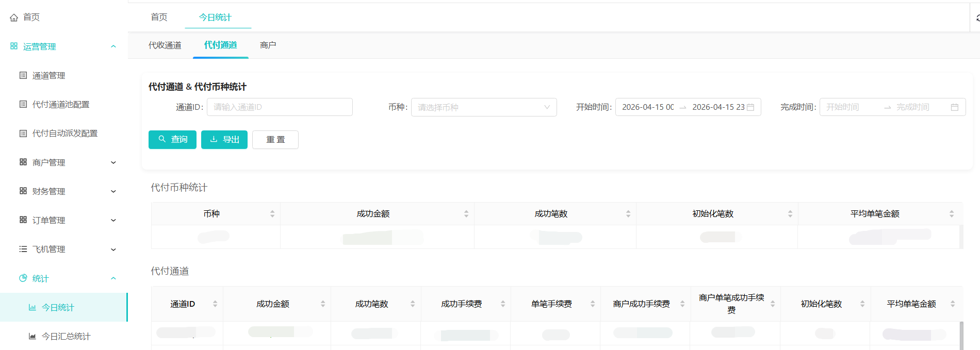Click the 通道管理 list icon
This screenshot has height=350, width=980.
23,75
